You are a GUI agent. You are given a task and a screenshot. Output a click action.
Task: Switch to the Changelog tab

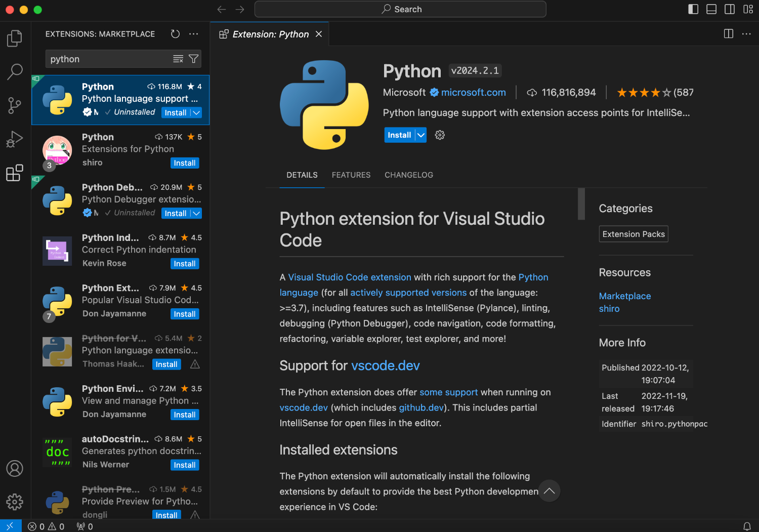(x=409, y=175)
